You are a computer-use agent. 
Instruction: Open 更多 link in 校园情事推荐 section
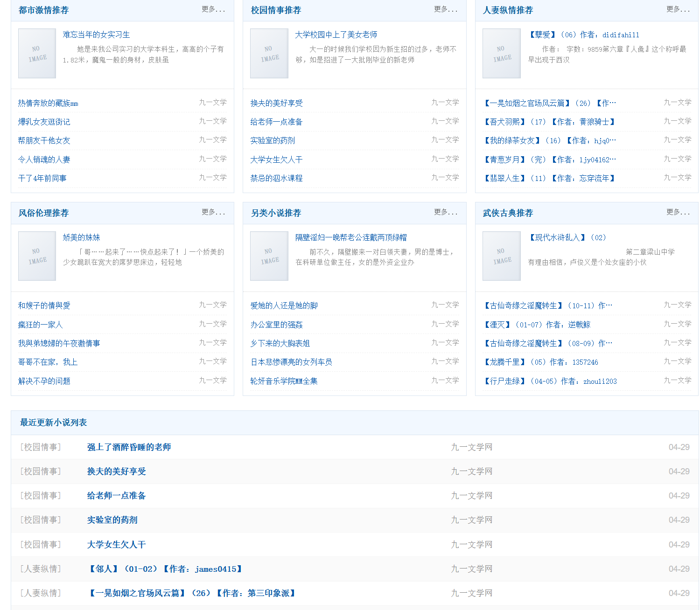(446, 9)
